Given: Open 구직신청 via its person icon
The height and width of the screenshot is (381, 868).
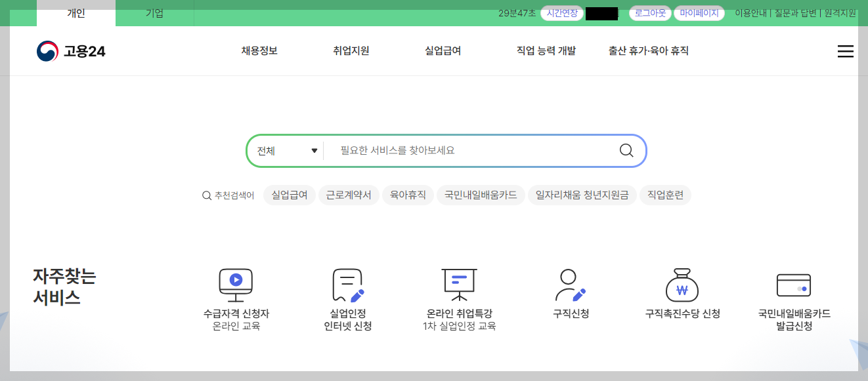Looking at the screenshot, I should coord(569,285).
